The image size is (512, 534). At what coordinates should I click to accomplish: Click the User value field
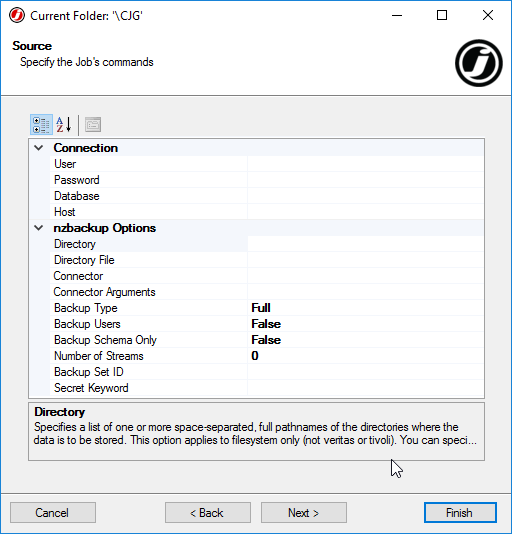point(365,164)
